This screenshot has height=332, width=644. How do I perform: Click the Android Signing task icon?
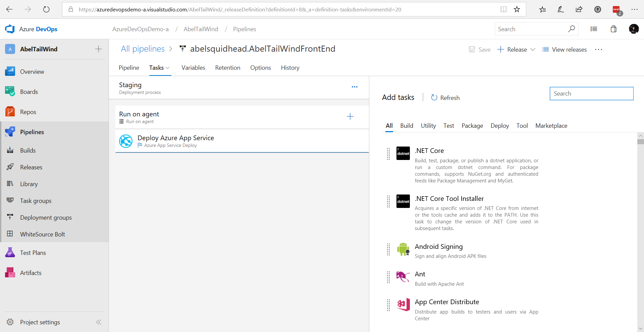pos(403,249)
